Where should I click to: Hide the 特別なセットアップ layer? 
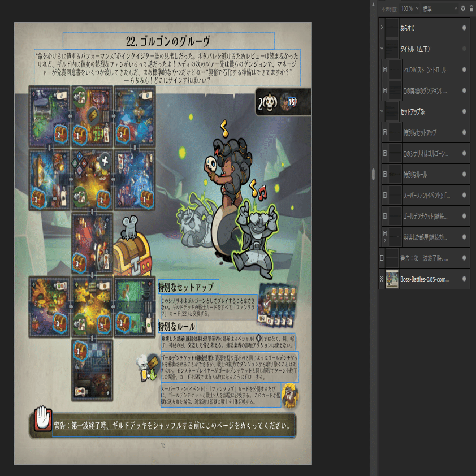pyautogui.click(x=464, y=132)
